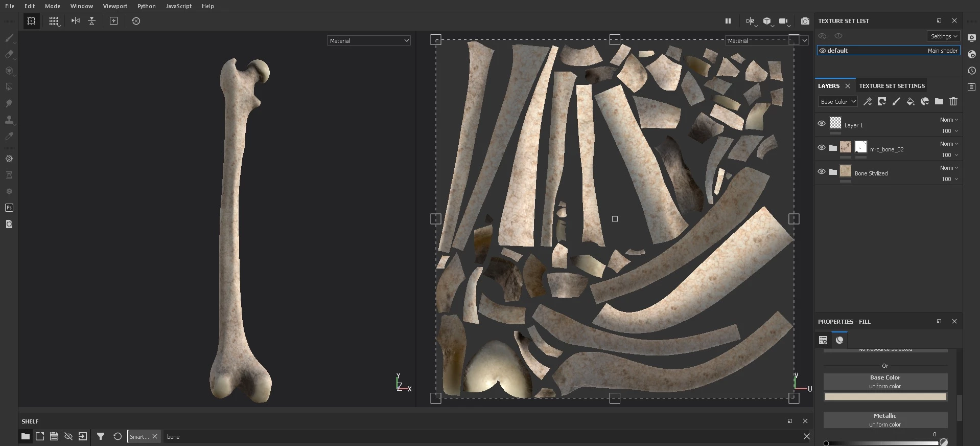Viewport: 980px width, 446px height.
Task: Change Layer 1 blending mode Norm dropdown
Action: click(x=949, y=120)
